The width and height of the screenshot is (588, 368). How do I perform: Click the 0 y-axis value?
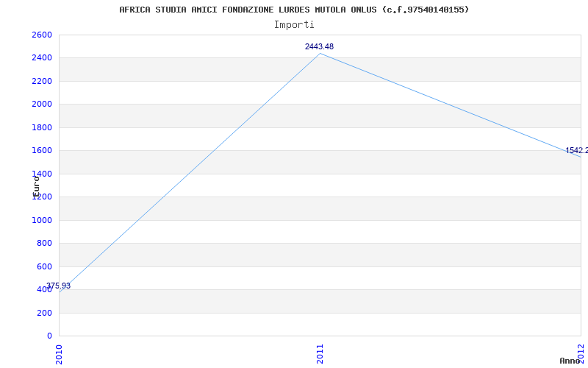[49, 336]
